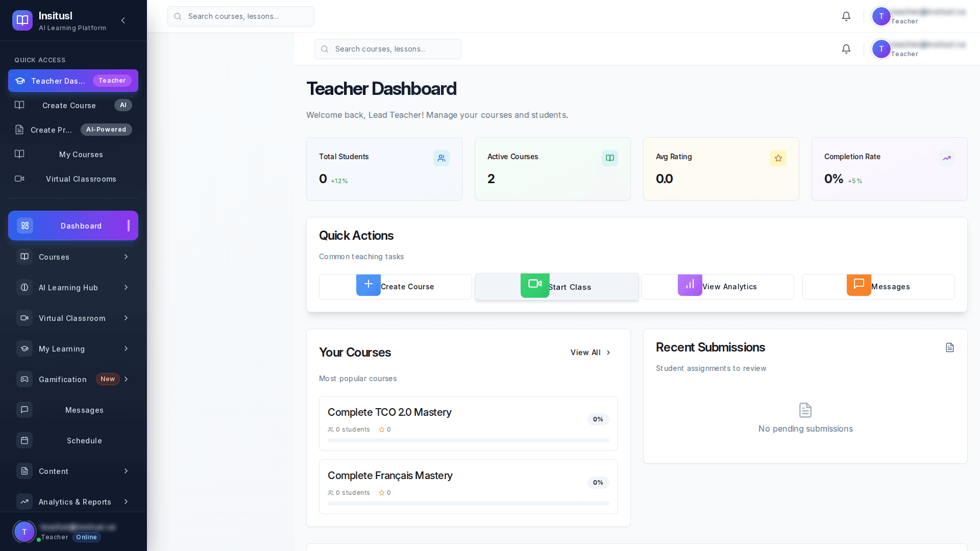Click the Total Students people icon
Viewport: 980px width, 551px height.
click(x=441, y=158)
